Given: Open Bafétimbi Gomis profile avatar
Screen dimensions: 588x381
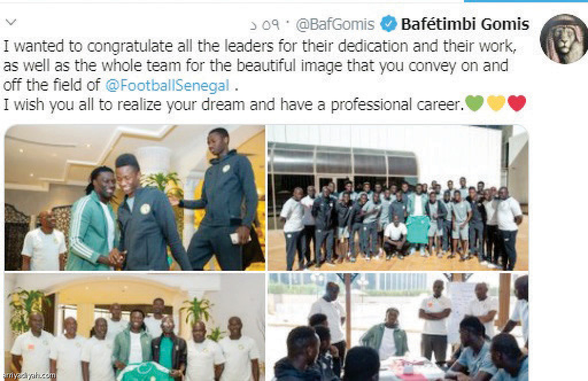Looking at the screenshot, I should pyautogui.click(x=564, y=39).
